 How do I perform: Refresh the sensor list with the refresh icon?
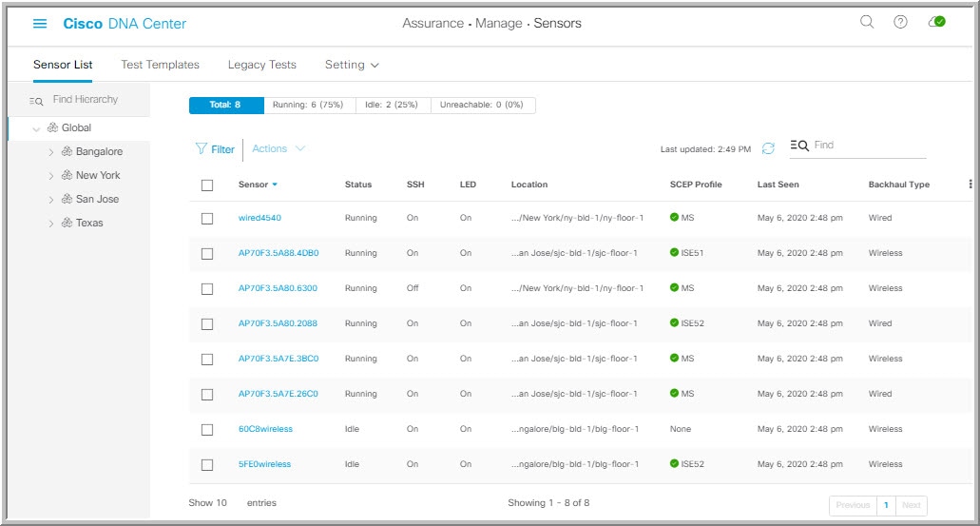click(x=768, y=148)
